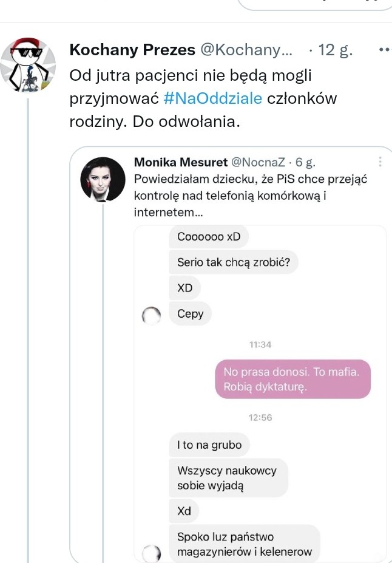Open the Monika Mesuret name link
Screen dimensions: 392x563
[181, 162]
